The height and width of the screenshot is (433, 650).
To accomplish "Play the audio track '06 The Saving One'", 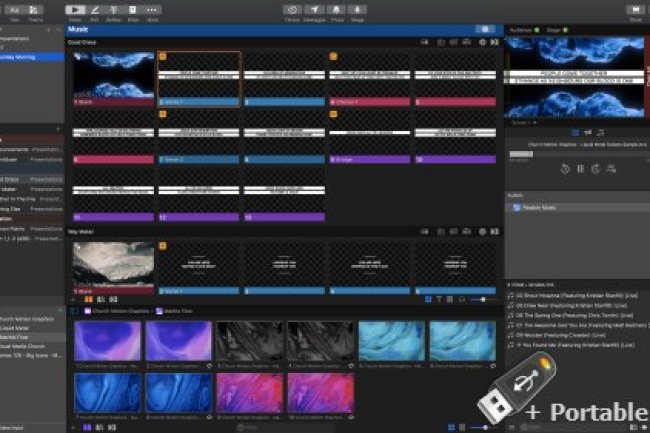I will tap(570, 315).
